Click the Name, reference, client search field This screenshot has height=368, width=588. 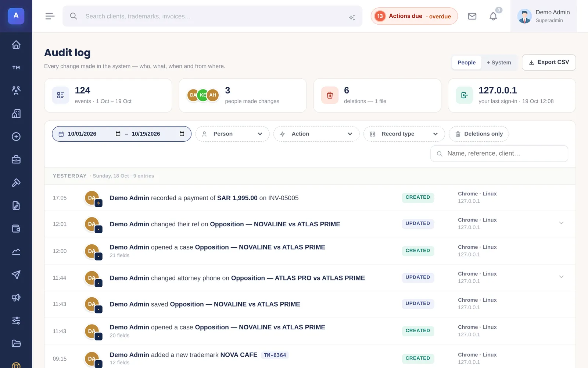coord(499,153)
